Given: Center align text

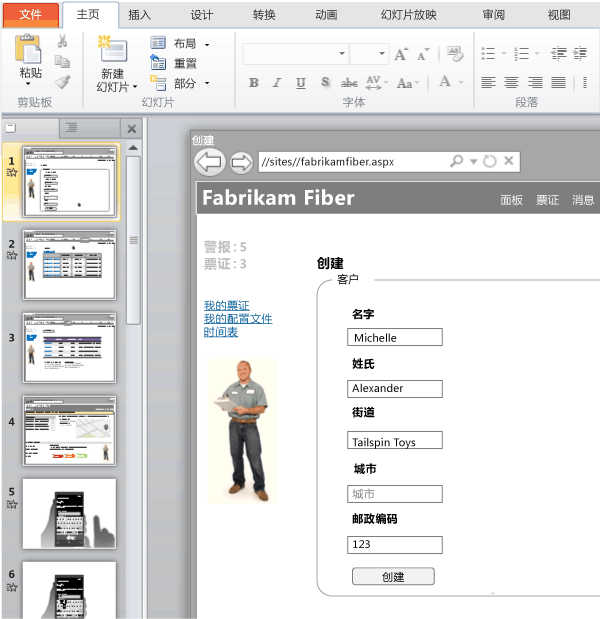Looking at the screenshot, I should click(x=512, y=83).
